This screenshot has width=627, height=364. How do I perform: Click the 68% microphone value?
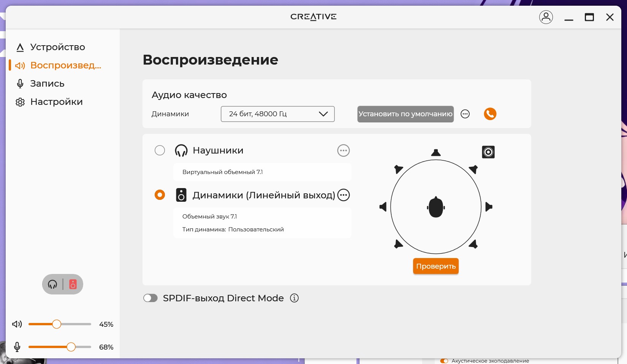pyautogui.click(x=106, y=347)
